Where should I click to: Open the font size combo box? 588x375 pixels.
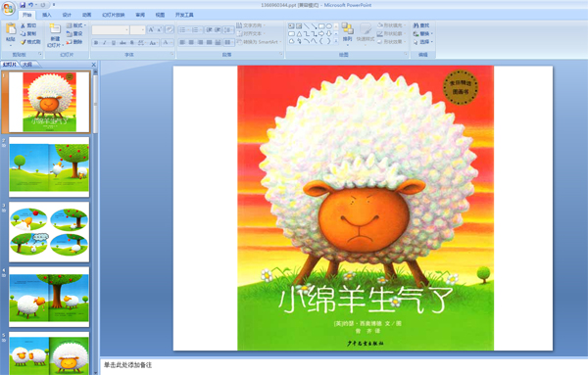coord(137,30)
